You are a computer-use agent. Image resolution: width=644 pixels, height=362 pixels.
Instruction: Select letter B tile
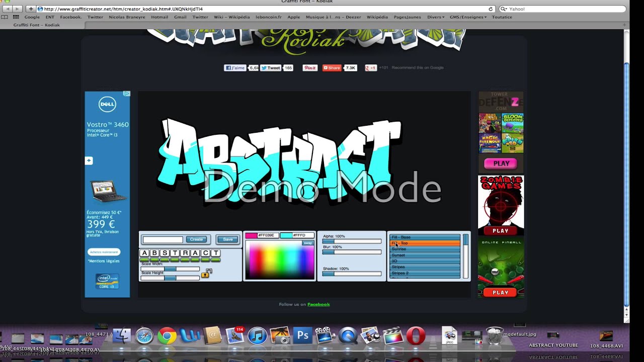click(154, 253)
